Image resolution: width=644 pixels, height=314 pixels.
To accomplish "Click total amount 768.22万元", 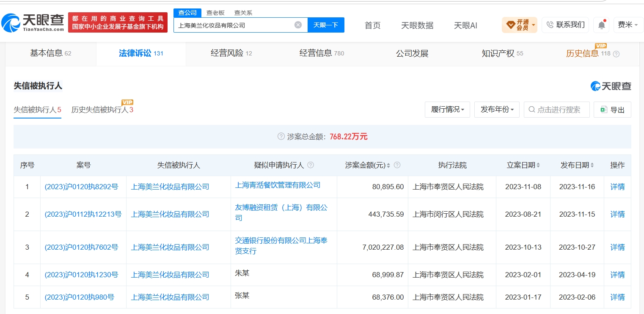I will 349,136.
